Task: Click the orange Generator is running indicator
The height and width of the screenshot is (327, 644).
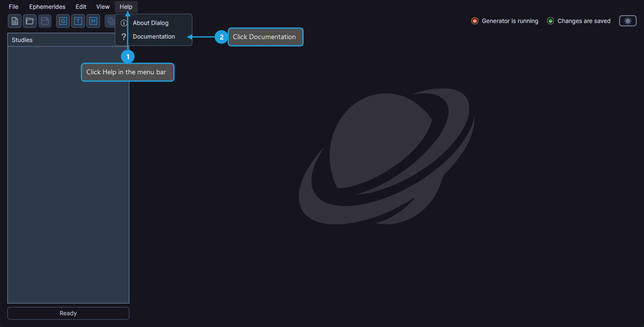Action: (475, 21)
